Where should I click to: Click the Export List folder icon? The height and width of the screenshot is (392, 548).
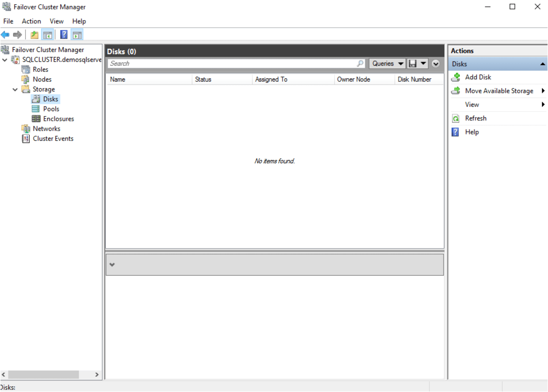(x=34, y=34)
